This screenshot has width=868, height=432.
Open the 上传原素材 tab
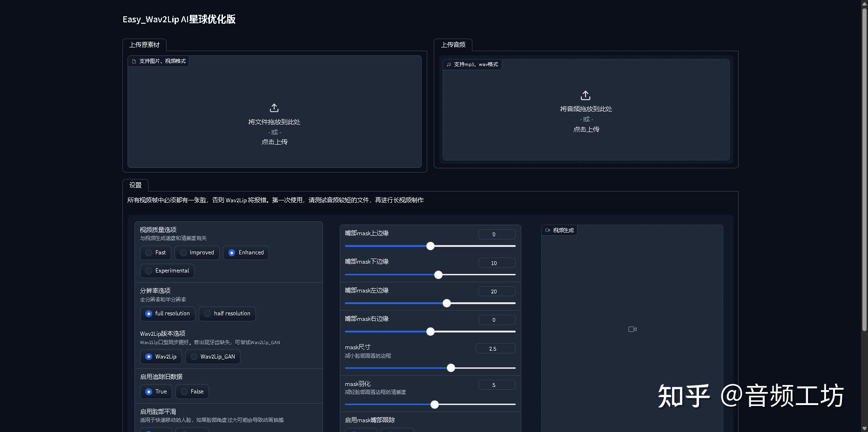pyautogui.click(x=144, y=45)
